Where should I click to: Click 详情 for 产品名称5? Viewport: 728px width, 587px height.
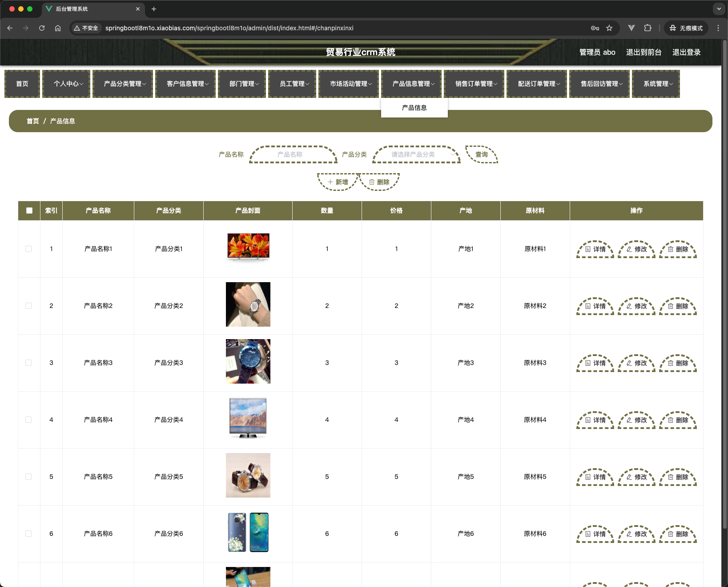pyautogui.click(x=595, y=477)
